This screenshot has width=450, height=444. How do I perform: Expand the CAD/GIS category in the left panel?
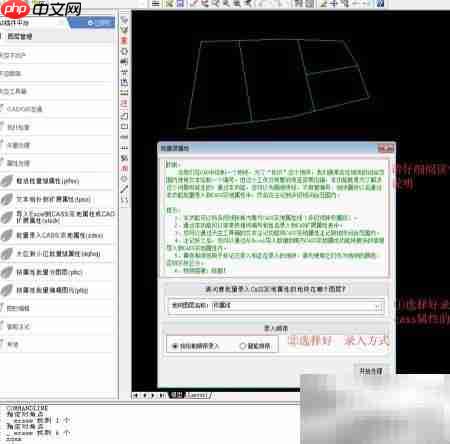[x=56, y=109]
